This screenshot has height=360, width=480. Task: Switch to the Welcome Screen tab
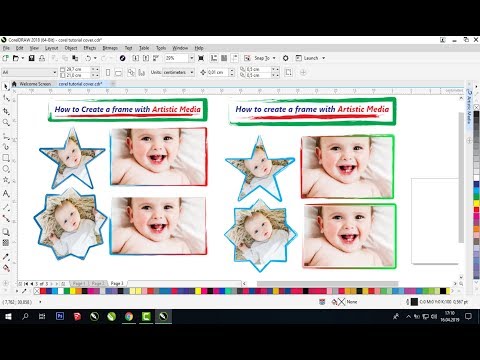click(x=35, y=84)
